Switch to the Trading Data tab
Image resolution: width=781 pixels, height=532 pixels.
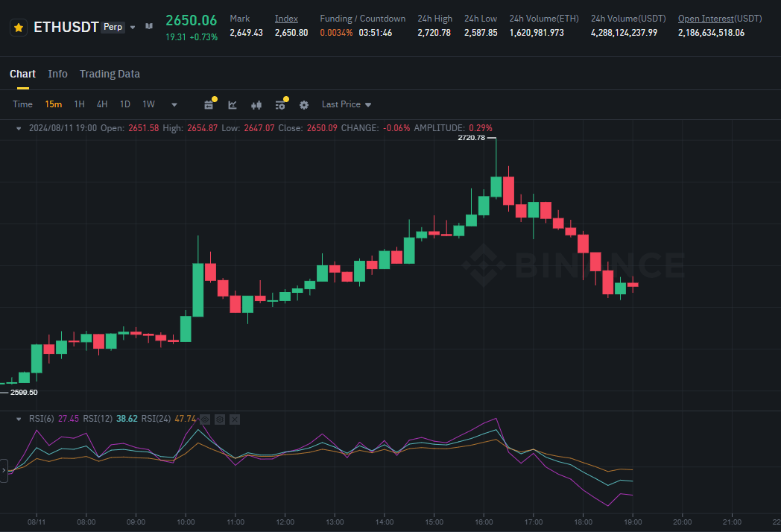pyautogui.click(x=110, y=74)
